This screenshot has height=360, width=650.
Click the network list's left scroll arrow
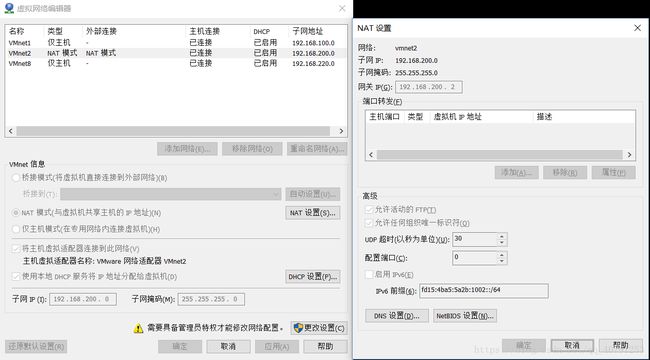pos(11,131)
